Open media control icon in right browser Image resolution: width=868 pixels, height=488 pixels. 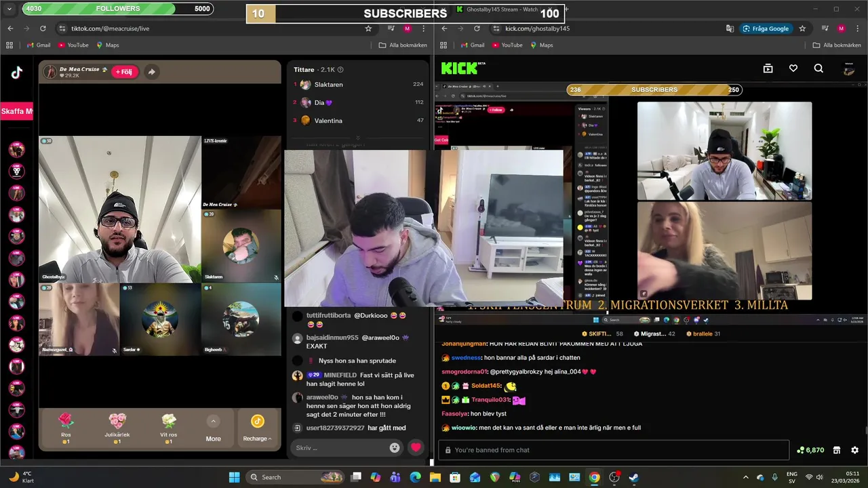click(825, 28)
